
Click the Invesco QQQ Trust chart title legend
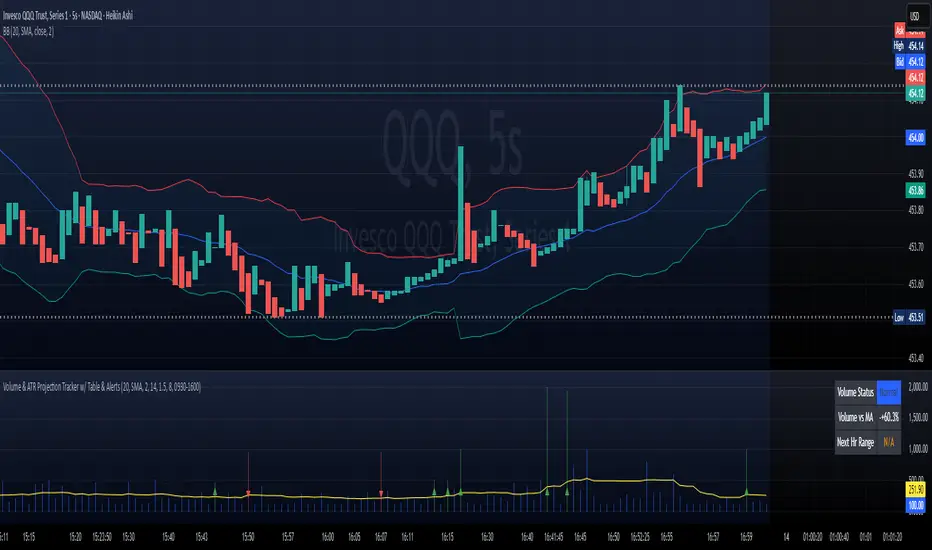(x=68, y=15)
